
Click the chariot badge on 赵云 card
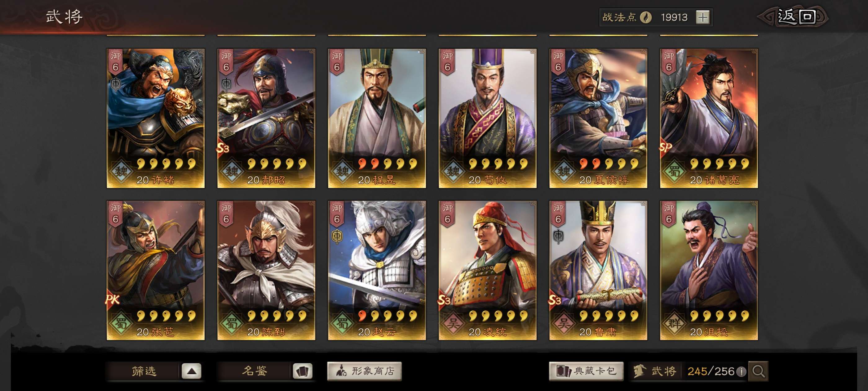click(x=337, y=236)
